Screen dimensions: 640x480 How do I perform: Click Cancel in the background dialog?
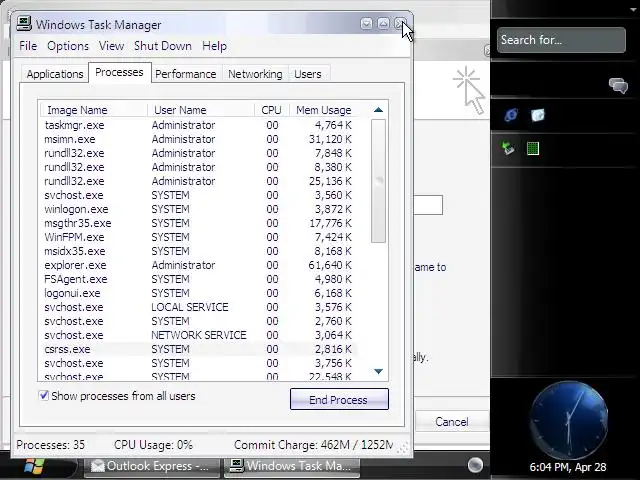[451, 421]
